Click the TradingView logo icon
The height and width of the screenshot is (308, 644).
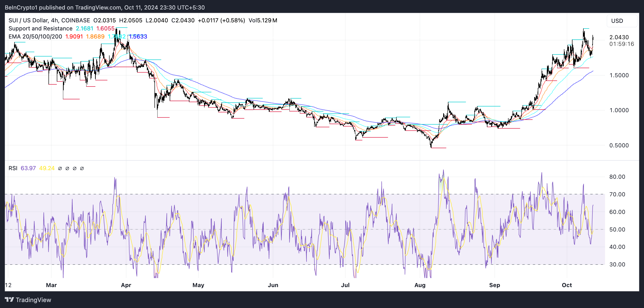pyautogui.click(x=9, y=299)
